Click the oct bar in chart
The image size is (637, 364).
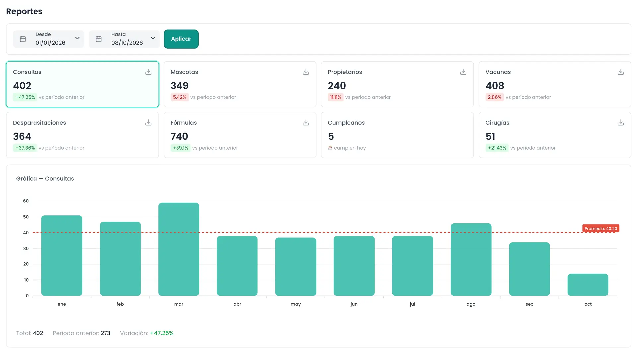(588, 285)
